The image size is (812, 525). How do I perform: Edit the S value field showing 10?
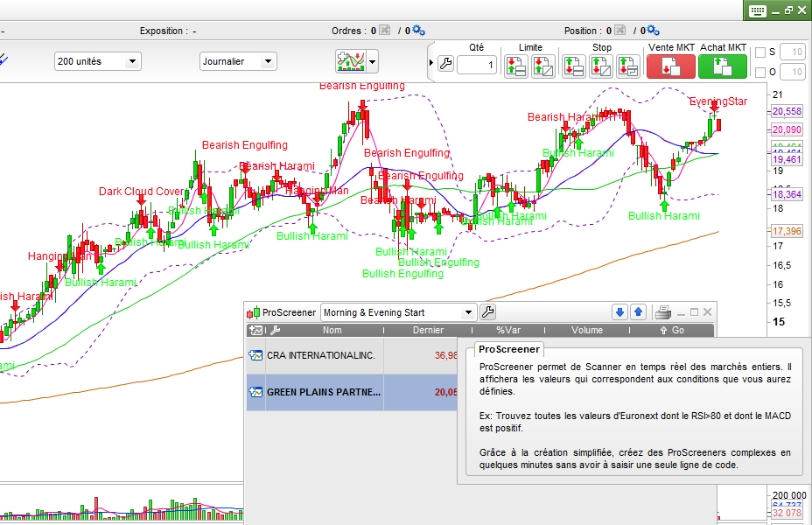(x=793, y=52)
